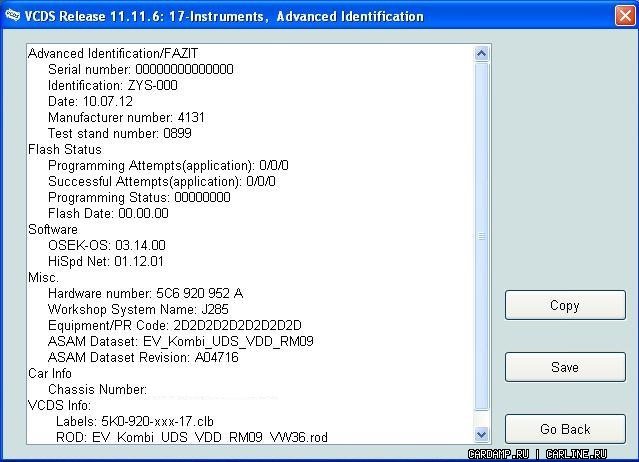Click the 'Flash Date: 00.00.00' line

(108, 213)
